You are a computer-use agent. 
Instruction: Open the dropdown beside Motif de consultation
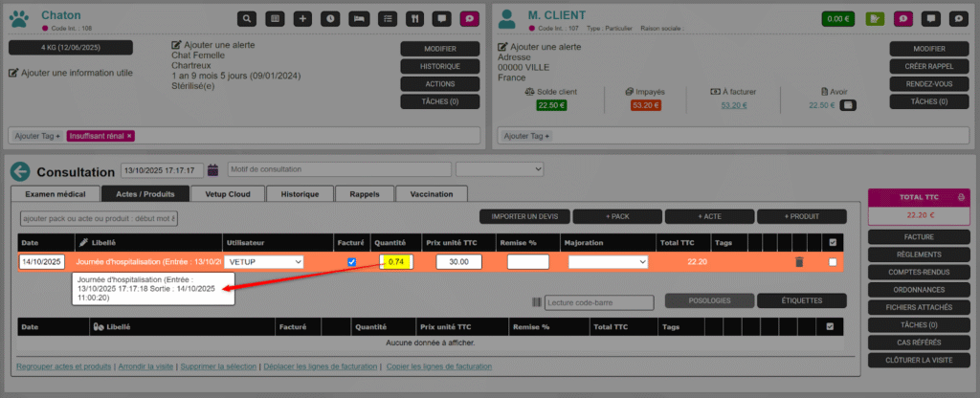[504, 170]
